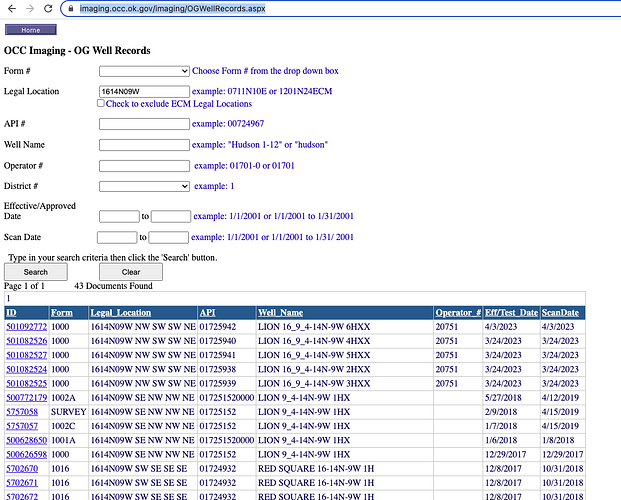Open document ID 5702671
Viewport: 621px width, 500px height.
click(x=22, y=483)
